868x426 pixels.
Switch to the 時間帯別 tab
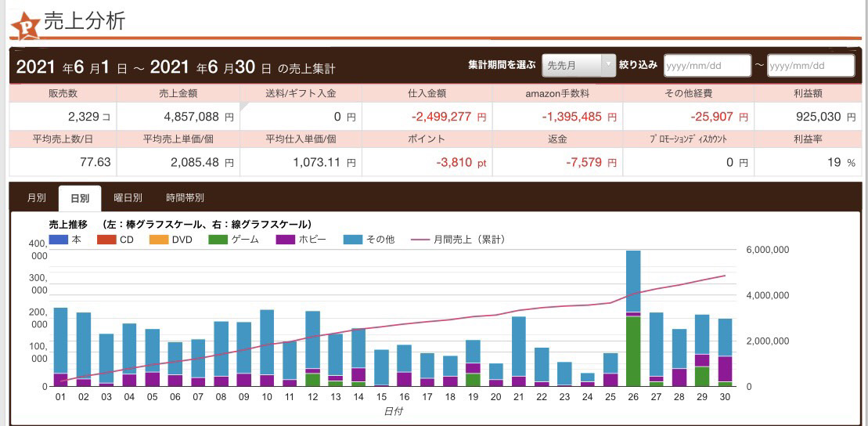point(185,198)
